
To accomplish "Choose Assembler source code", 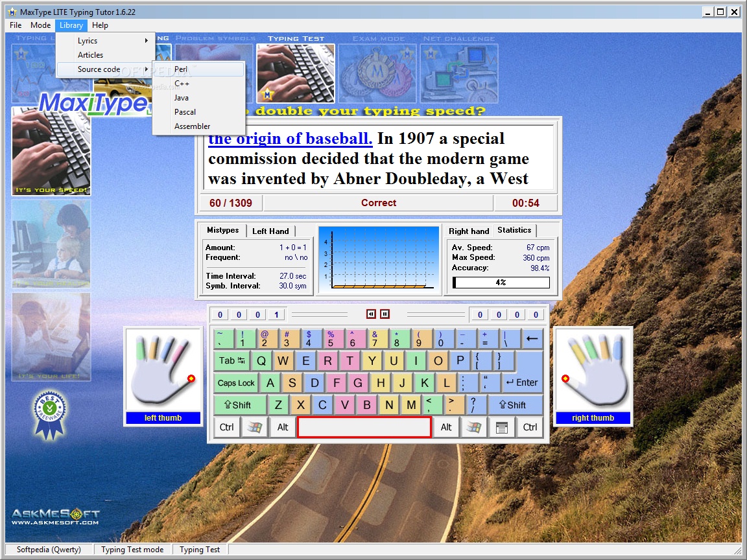I will tap(198, 126).
